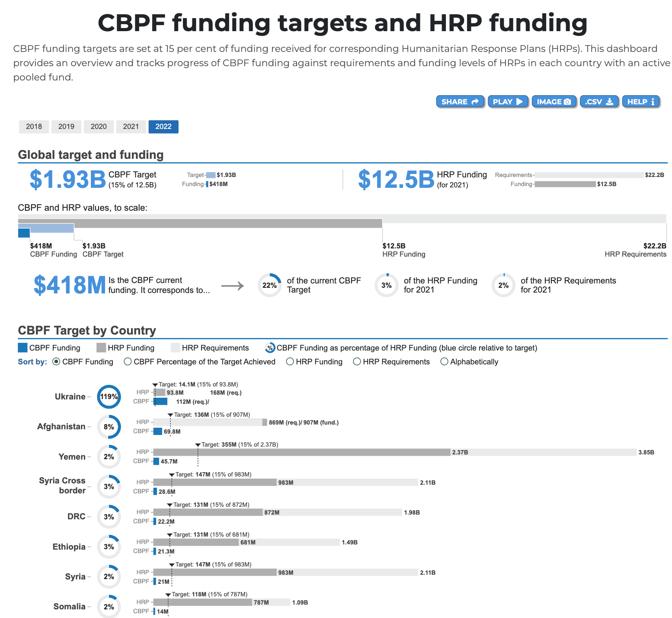Viewport: 672px width, 618px height.
Task: Download data with the .CSV button
Action: pos(599,102)
